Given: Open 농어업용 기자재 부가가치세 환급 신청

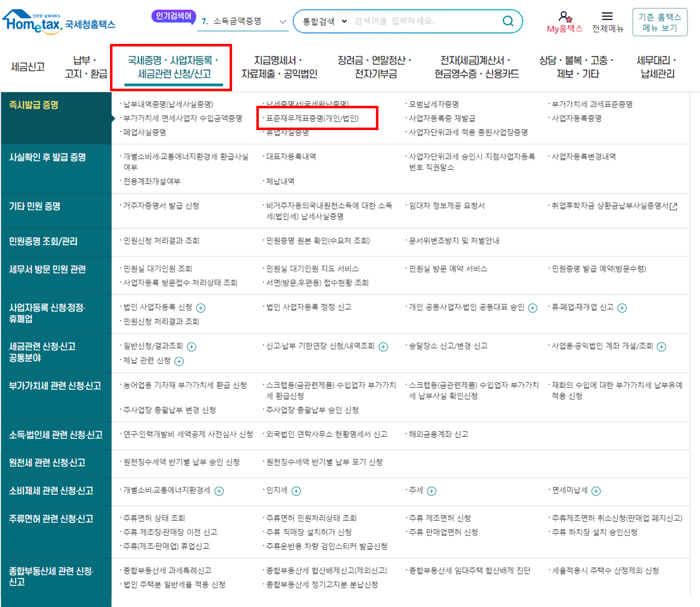Looking at the screenshot, I should (185, 385).
